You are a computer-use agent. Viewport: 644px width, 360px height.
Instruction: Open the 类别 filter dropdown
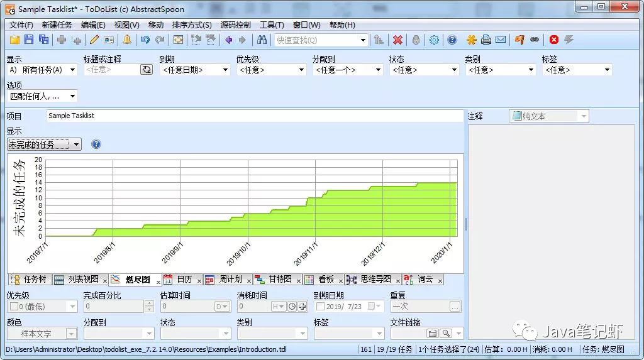[531, 70]
